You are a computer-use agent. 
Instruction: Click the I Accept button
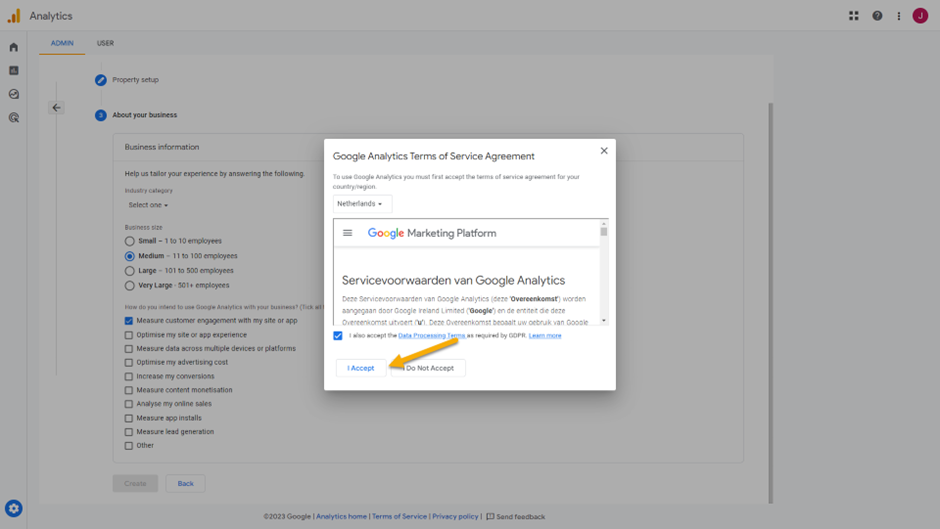tap(360, 368)
